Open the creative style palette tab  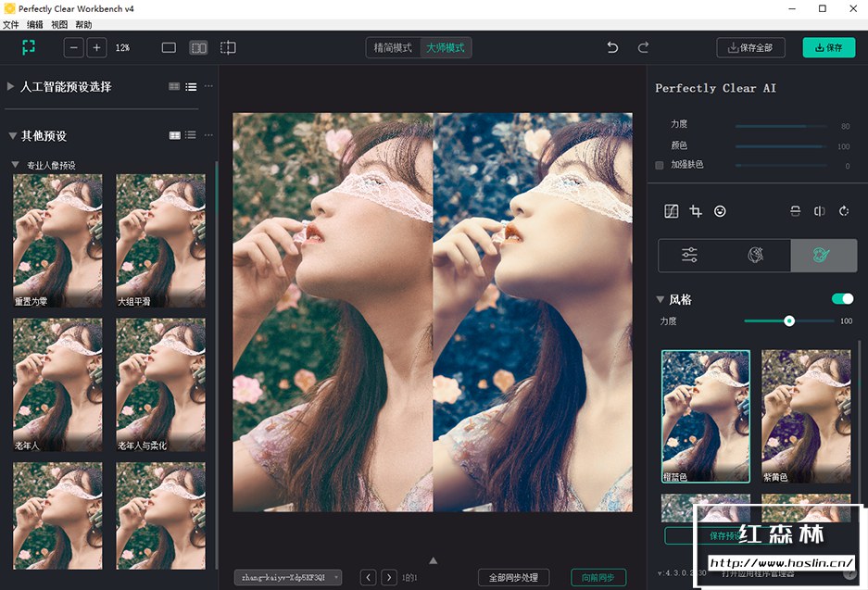point(824,255)
